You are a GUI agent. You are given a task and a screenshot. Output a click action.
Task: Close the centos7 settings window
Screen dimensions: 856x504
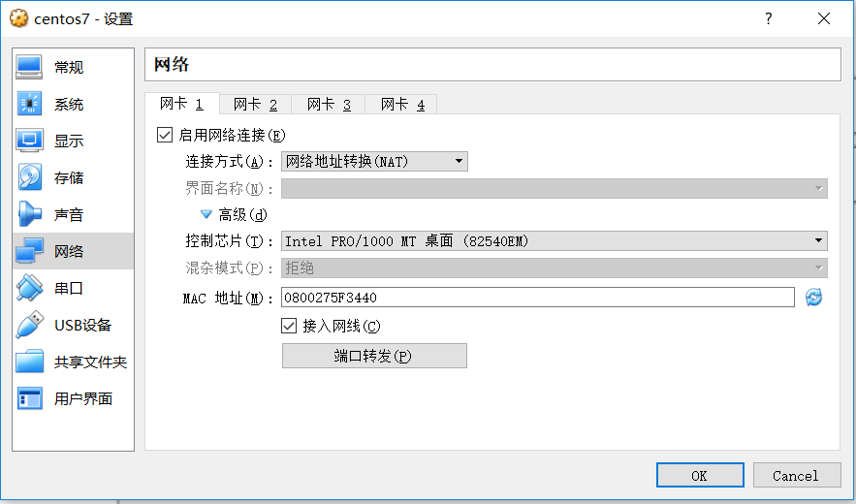824,18
